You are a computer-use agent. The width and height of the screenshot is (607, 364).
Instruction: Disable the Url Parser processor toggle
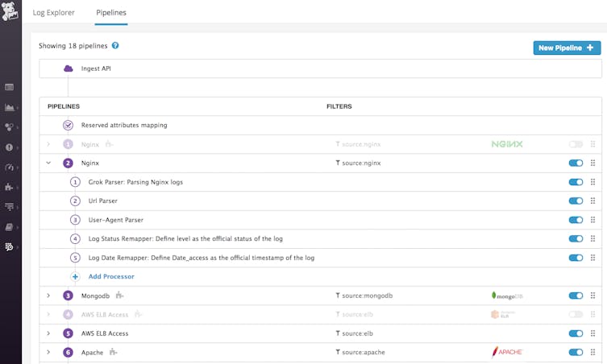pyautogui.click(x=576, y=201)
